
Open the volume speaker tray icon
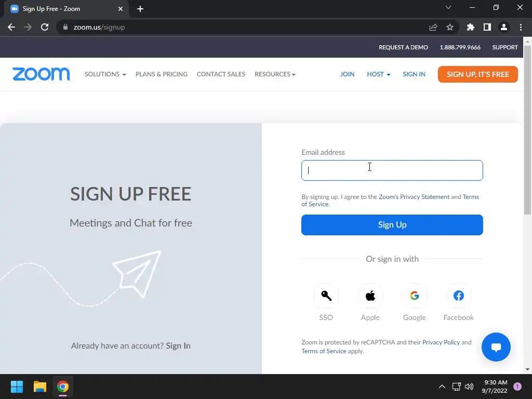469,387
